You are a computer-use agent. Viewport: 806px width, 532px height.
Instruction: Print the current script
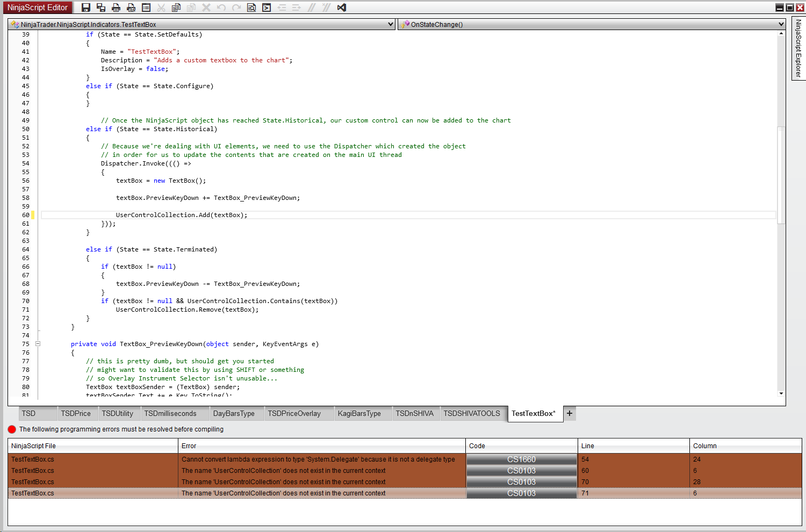tap(116, 8)
